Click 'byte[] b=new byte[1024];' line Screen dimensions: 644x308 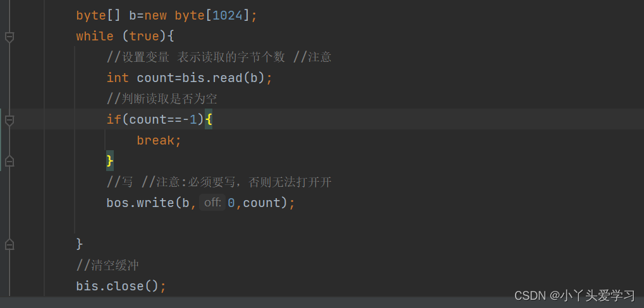click(166, 16)
